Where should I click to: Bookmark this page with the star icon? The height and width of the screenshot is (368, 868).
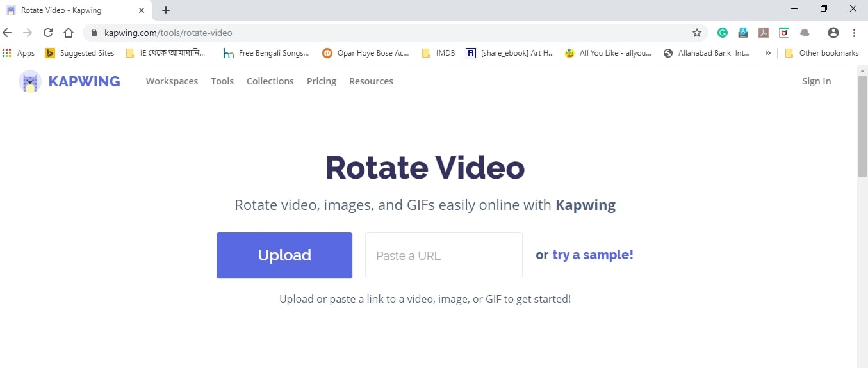(697, 33)
